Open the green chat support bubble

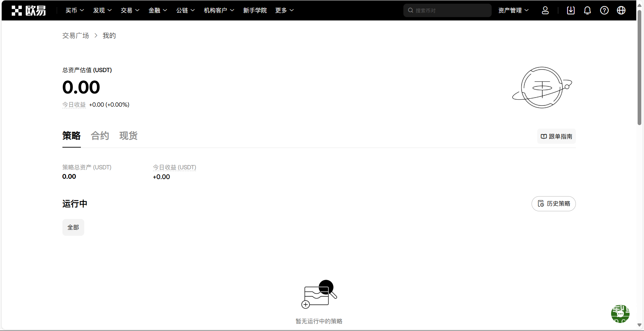[620, 314]
